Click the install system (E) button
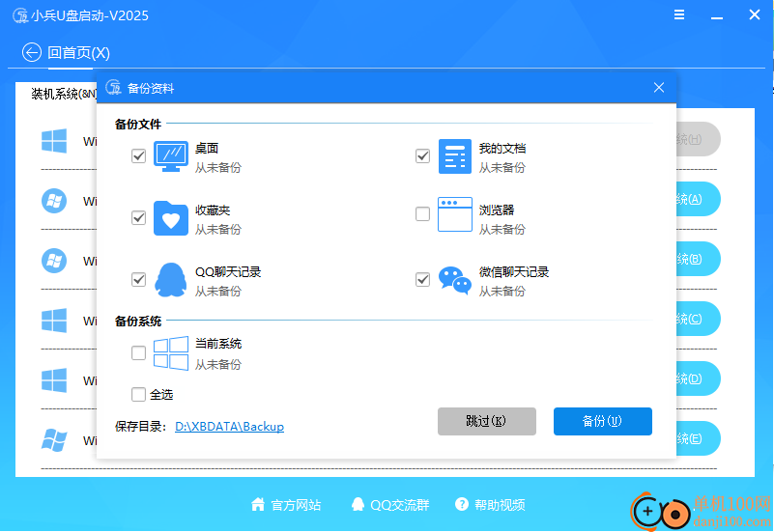Screen dimensions: 774x532 698,438
